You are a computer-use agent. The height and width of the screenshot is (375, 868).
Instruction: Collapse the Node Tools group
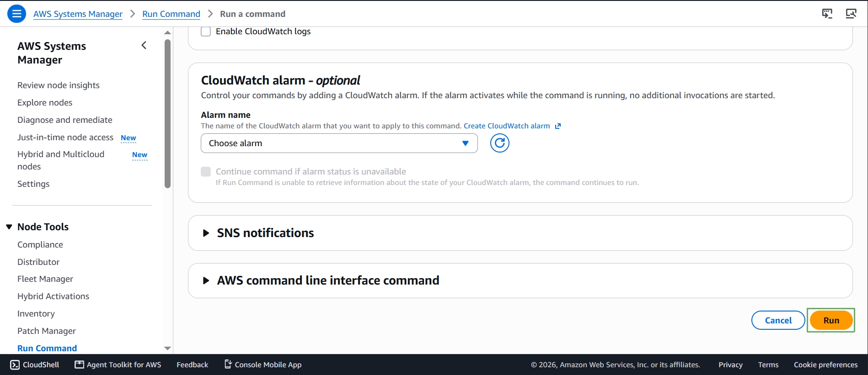(9, 227)
